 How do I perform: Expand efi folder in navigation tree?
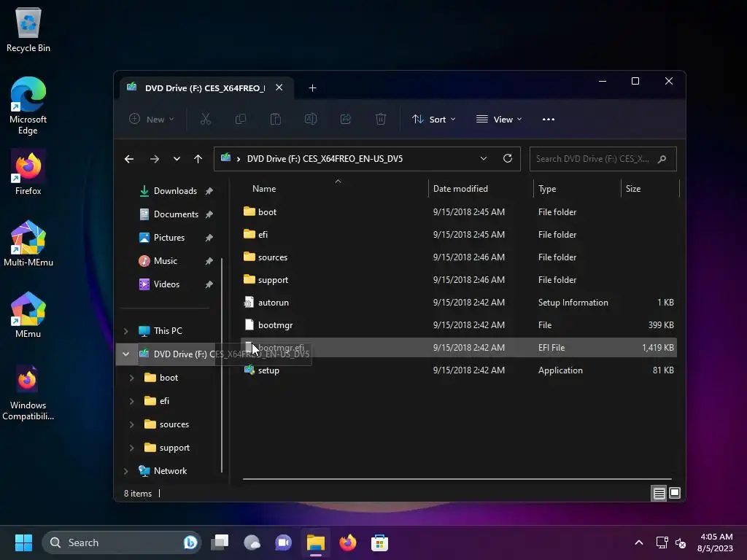[x=132, y=401]
